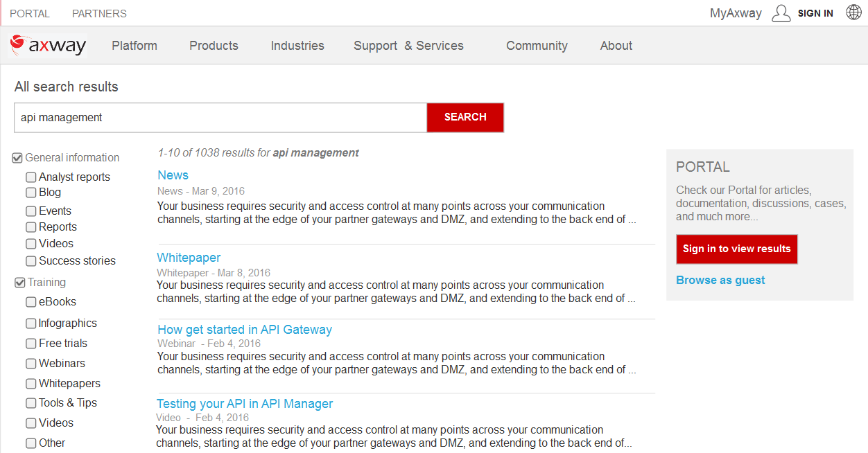Screen dimensions: 868x453
Task: Uncheck the General information checkbox
Action: [x=18, y=158]
